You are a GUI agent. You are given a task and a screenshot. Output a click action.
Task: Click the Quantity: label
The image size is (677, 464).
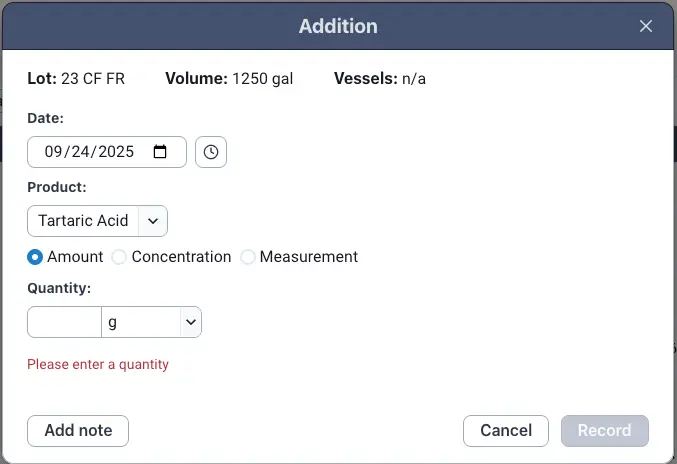[x=59, y=288]
